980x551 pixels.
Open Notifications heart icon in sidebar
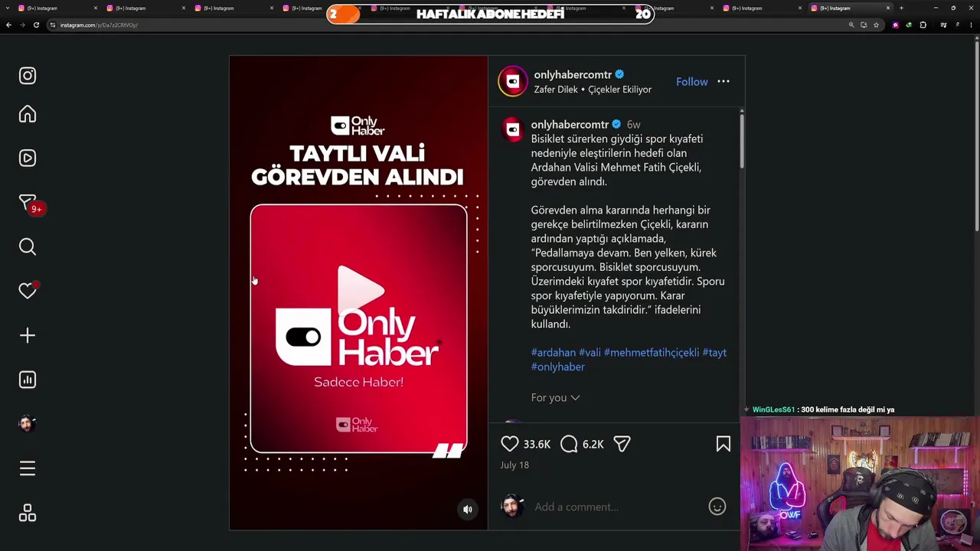(x=28, y=290)
